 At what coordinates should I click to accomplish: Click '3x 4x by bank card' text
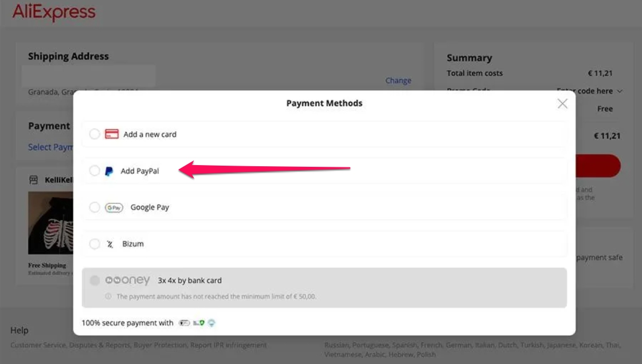point(190,280)
